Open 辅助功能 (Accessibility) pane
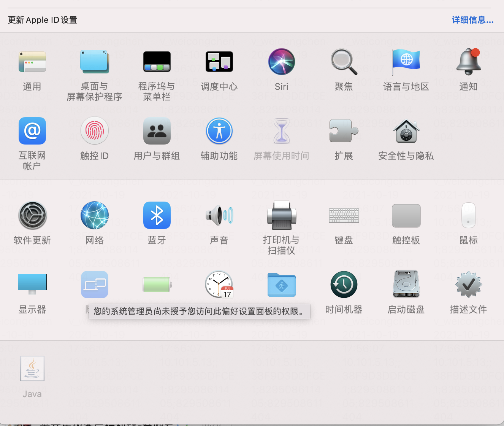 (x=219, y=131)
